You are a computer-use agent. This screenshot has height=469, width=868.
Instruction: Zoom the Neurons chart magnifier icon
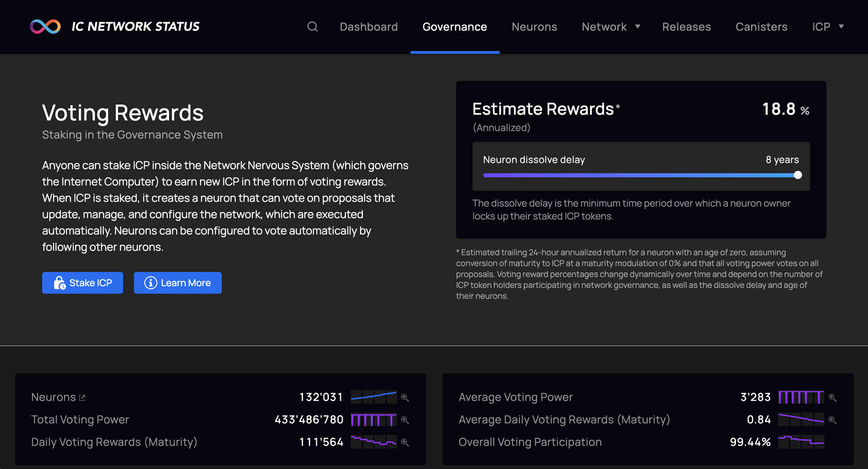(405, 397)
